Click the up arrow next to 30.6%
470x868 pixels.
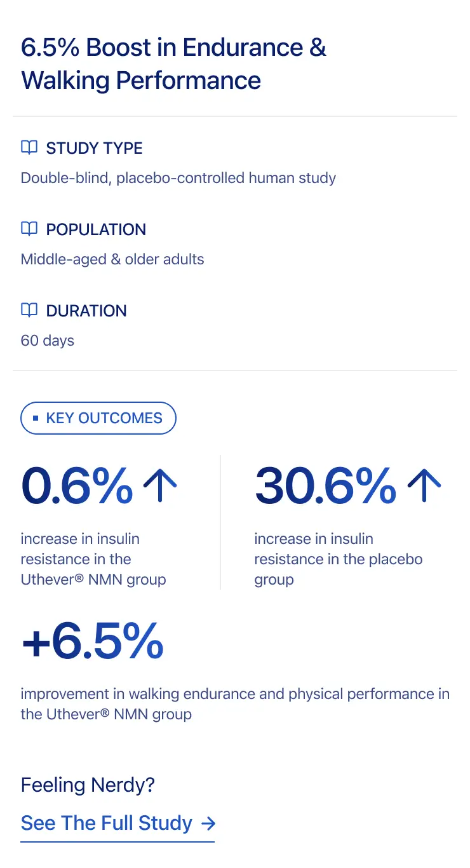point(424,486)
